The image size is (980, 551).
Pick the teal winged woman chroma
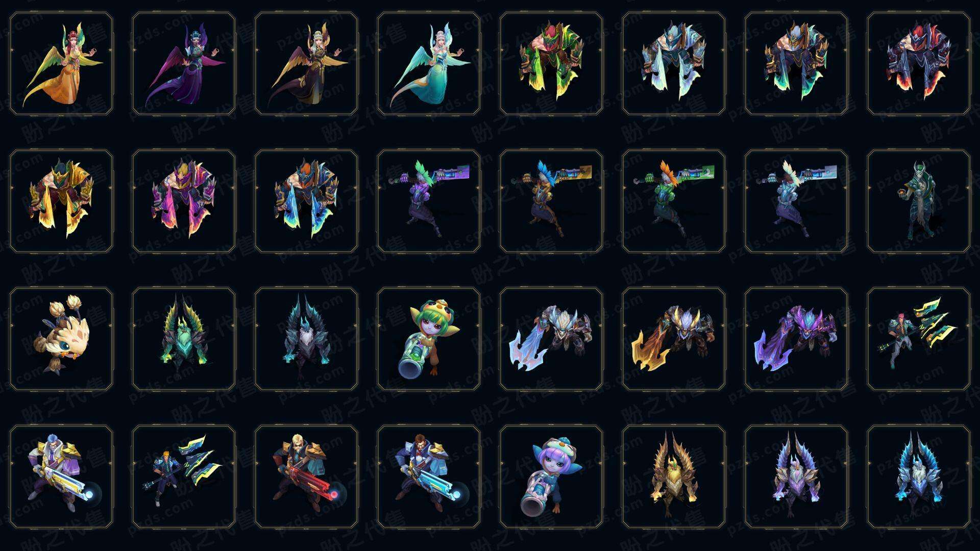click(429, 64)
